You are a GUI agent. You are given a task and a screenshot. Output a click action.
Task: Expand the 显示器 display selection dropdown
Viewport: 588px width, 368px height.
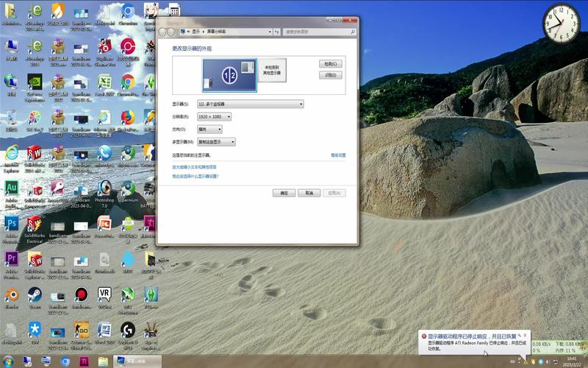point(250,104)
